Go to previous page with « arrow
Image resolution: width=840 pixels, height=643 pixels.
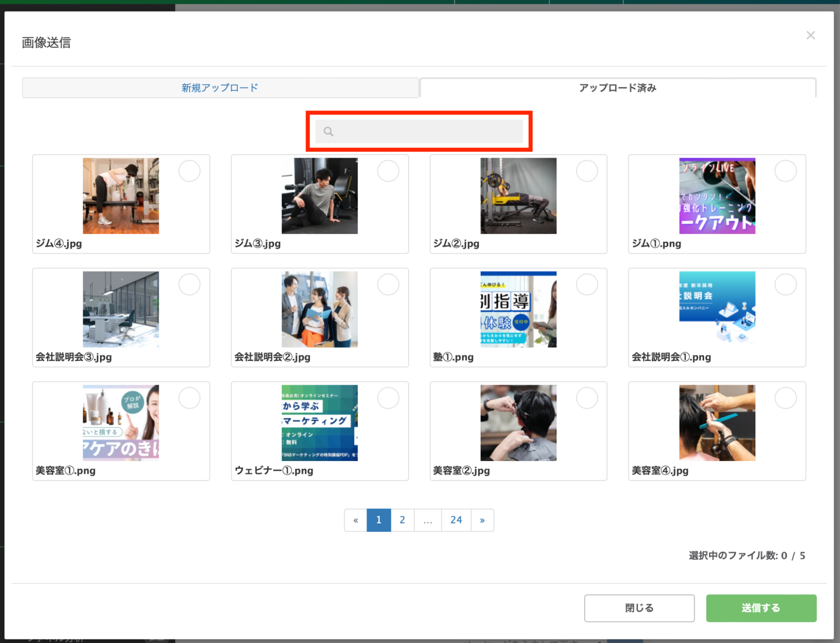point(355,520)
